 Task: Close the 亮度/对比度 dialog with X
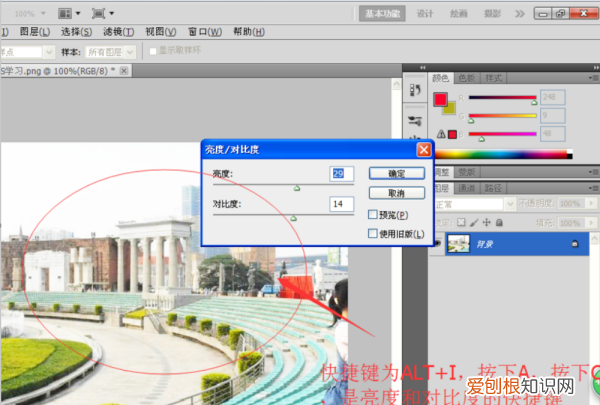pos(424,150)
